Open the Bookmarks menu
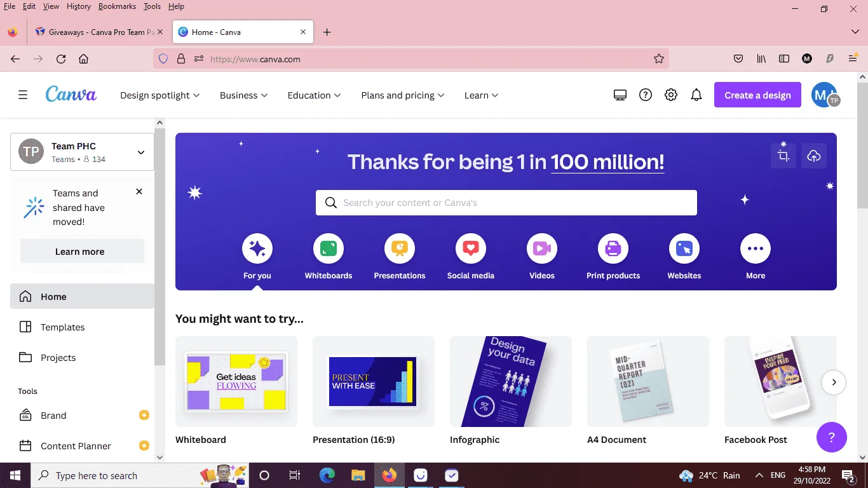Screen dimensions: 868x488 click(118, 6)
